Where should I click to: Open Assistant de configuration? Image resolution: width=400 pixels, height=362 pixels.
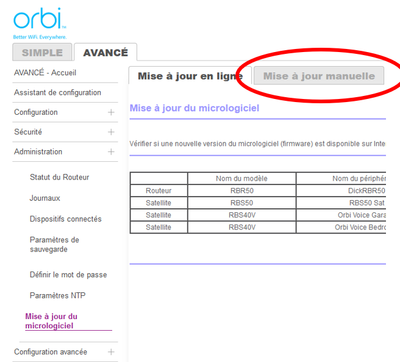(57, 92)
